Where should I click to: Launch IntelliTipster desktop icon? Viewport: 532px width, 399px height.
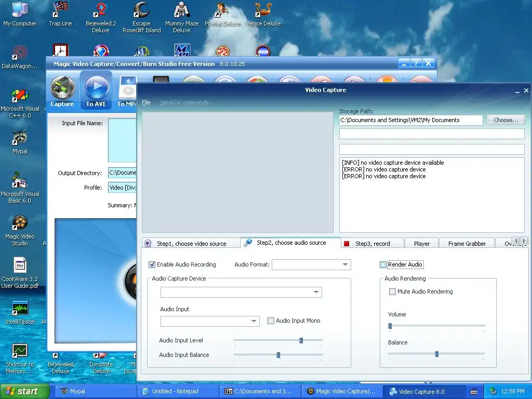point(20,313)
